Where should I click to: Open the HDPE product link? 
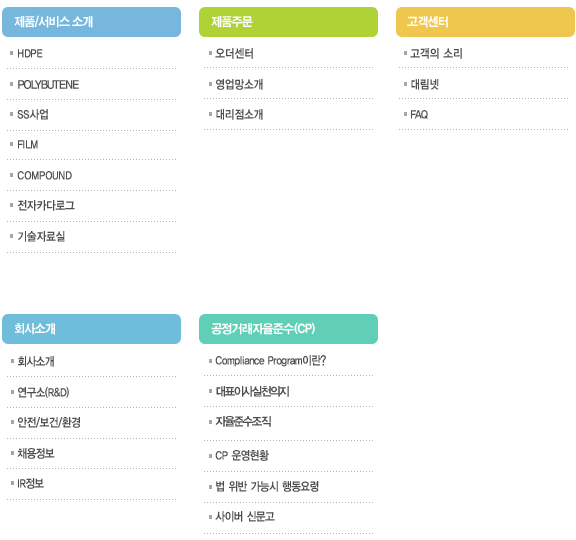30,54
